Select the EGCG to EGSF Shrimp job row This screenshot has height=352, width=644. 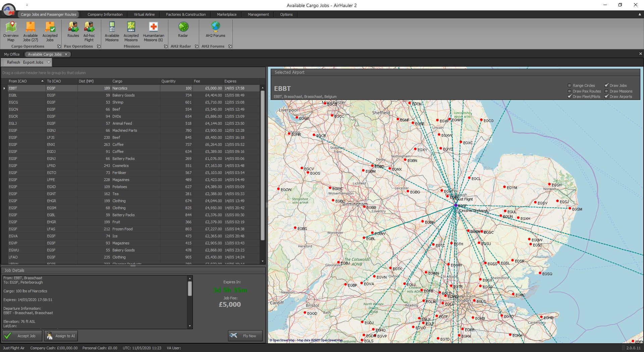tap(117, 102)
